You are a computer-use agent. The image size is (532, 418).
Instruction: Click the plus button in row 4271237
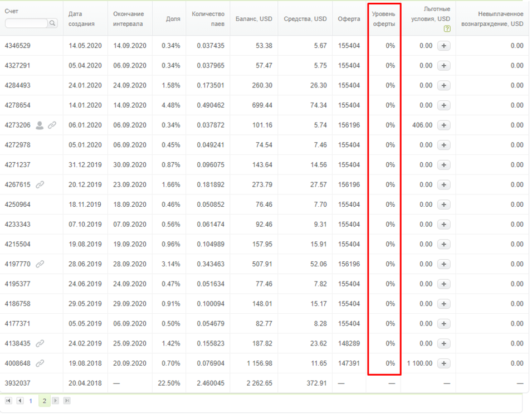[444, 164]
